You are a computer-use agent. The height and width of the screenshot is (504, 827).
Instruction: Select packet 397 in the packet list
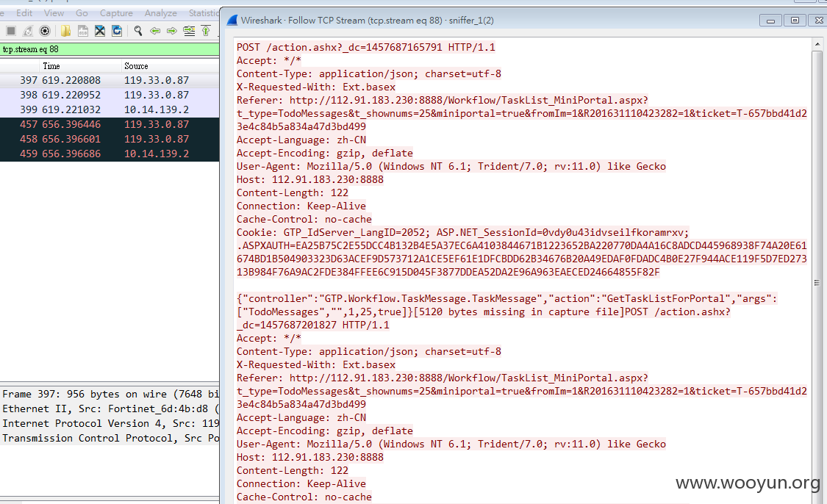tap(110, 80)
